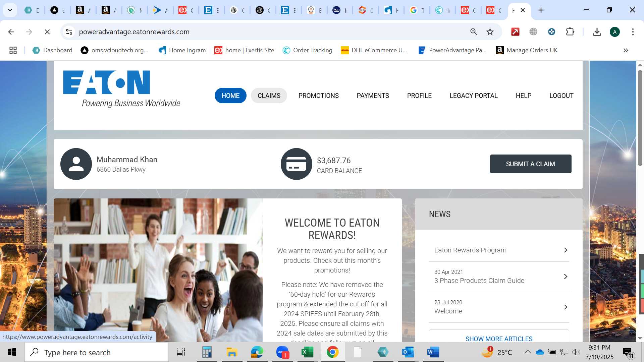Screen dimensions: 644x362
Task: Select the HOME navigation item
Action: [x=230, y=96]
